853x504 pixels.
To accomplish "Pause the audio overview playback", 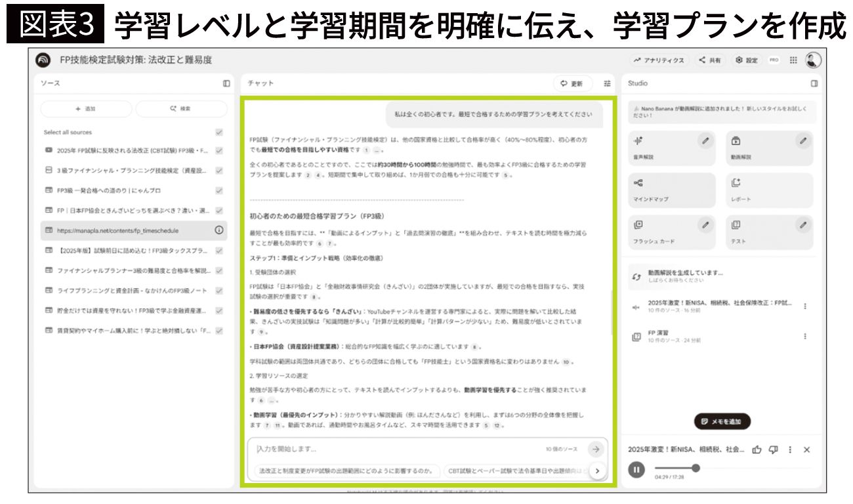I will tap(636, 469).
